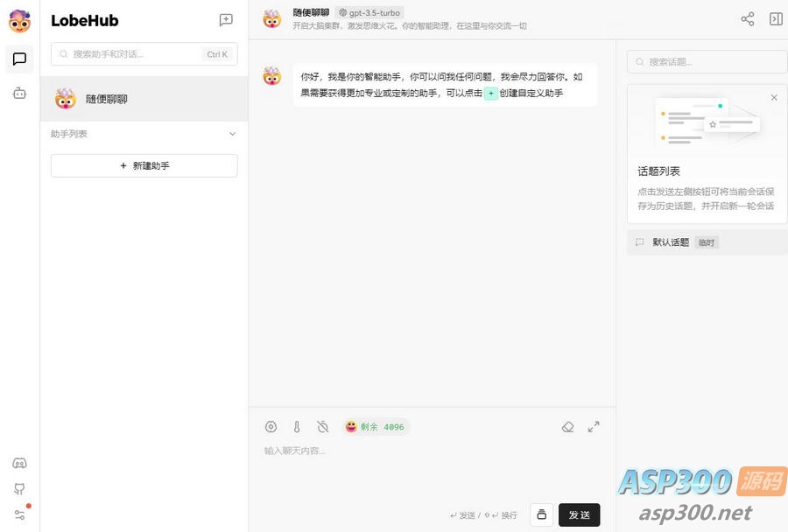Viewport: 788px width, 532px height.
Task: Toggle the history limit timer-off icon
Action: [322, 427]
